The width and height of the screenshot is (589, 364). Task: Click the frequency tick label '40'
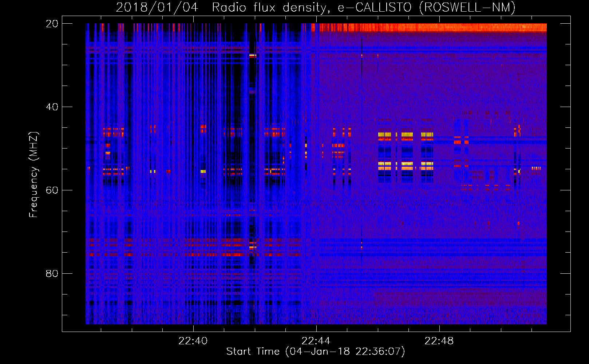point(52,107)
